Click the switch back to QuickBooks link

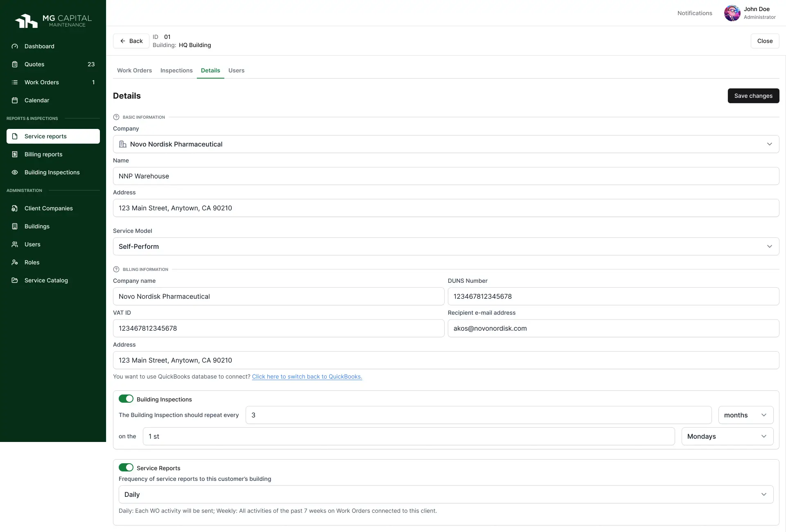(307, 376)
